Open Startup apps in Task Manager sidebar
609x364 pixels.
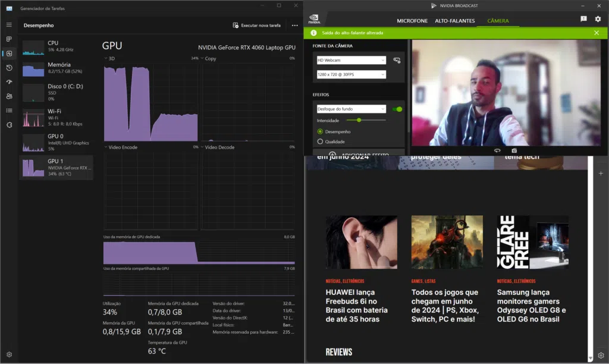pos(9,82)
